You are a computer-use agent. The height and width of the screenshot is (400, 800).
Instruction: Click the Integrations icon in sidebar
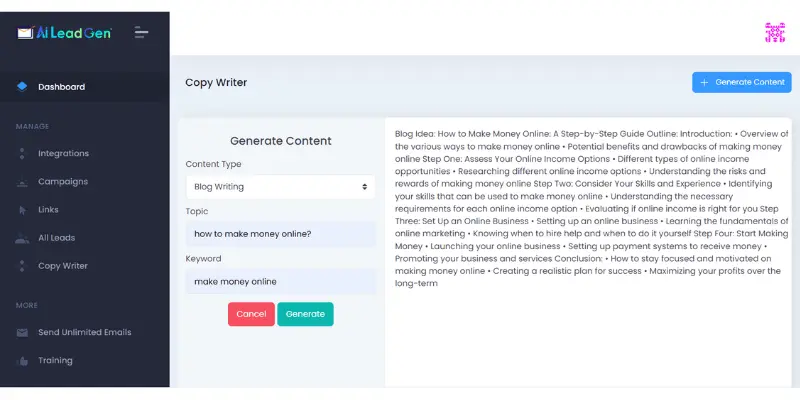click(22, 154)
